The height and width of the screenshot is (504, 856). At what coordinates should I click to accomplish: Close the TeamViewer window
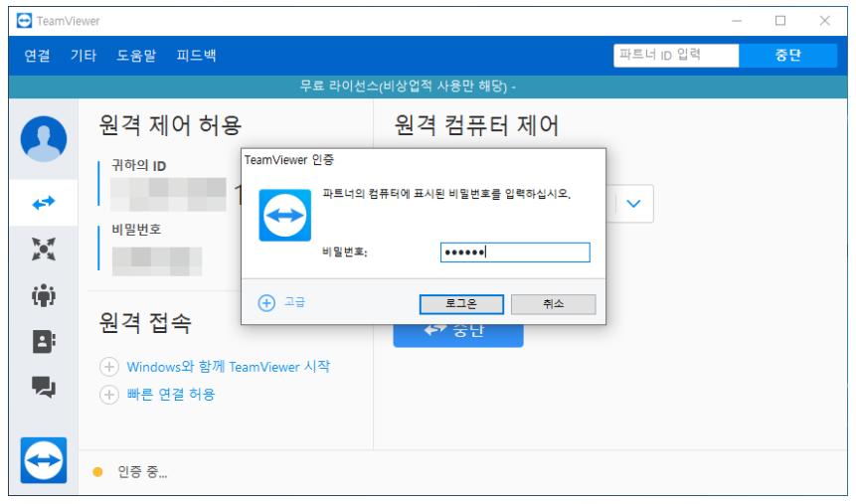824,21
